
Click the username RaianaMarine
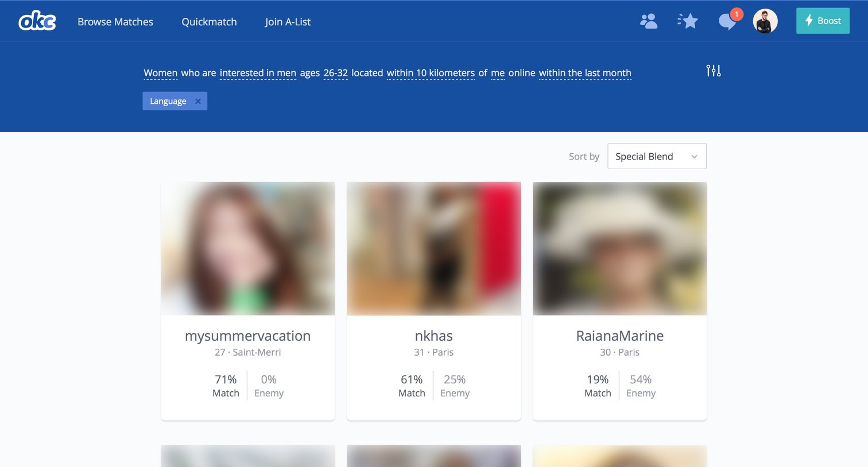[x=620, y=336]
